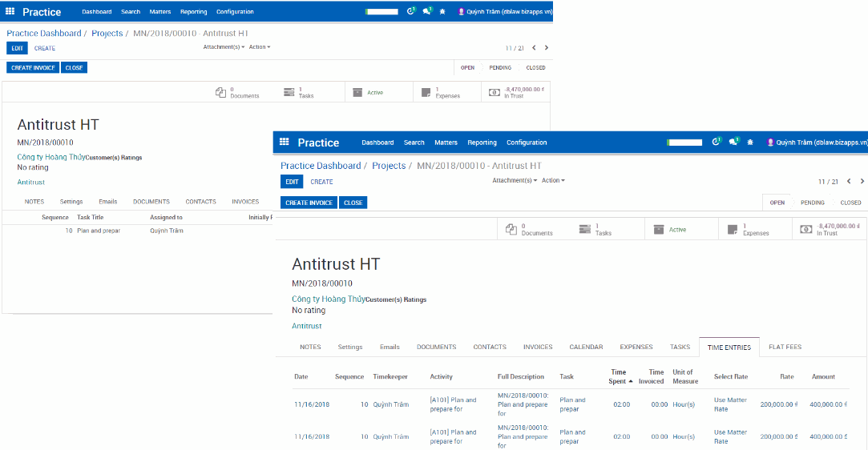This screenshot has width=868, height=450.
Task: Switch to FLAT FEES tab
Action: 785,348
